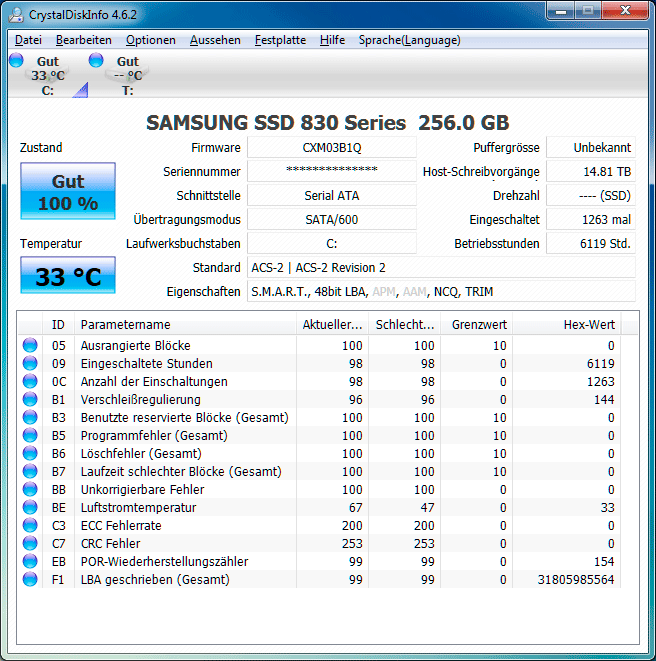Viewport: 656px width, 661px height.
Task: Click status icon for ECC Fehlerrate
Action: pyautogui.click(x=30, y=525)
